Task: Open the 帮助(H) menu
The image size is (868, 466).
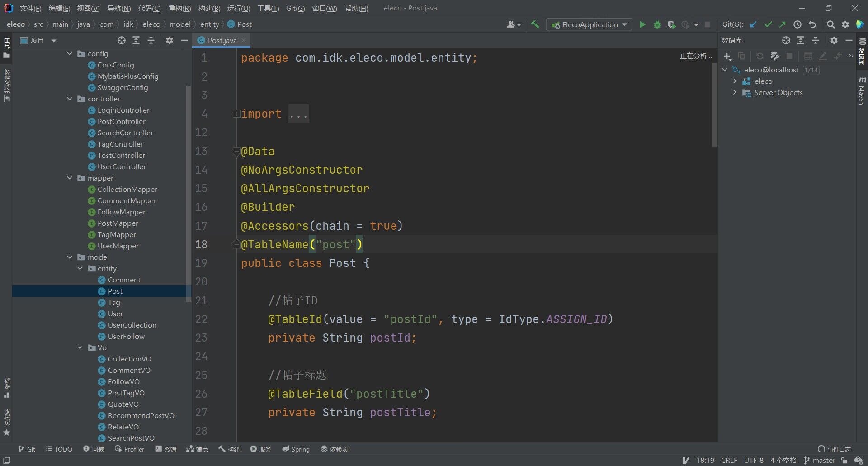Action: pos(356,8)
